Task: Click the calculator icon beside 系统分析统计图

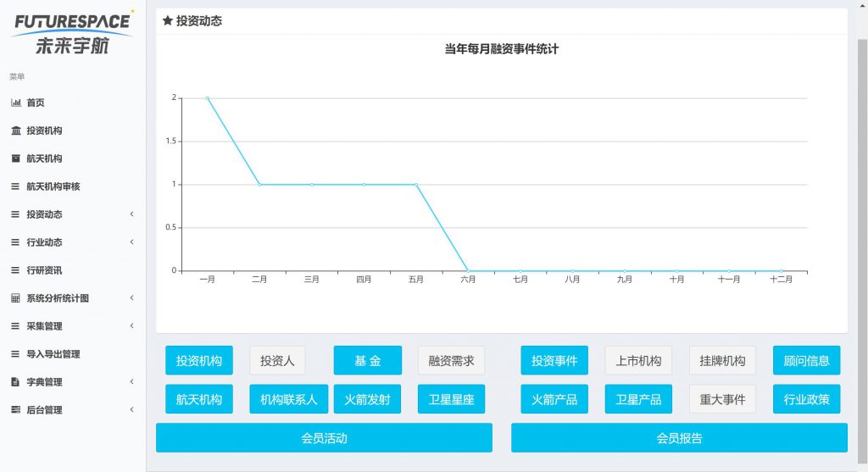Action: click(x=15, y=298)
